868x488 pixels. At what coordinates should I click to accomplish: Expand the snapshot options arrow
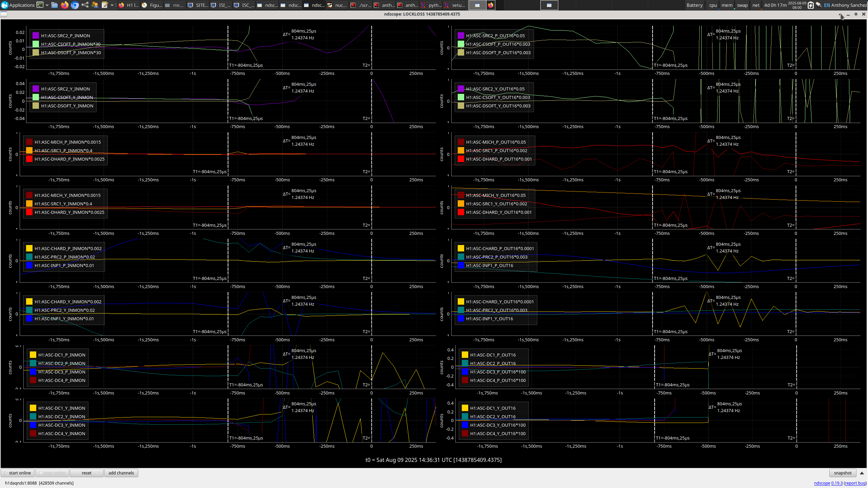[x=862, y=473]
